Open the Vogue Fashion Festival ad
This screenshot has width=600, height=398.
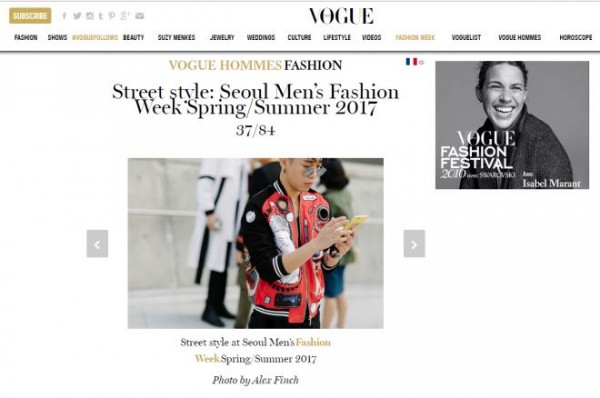[x=512, y=125]
